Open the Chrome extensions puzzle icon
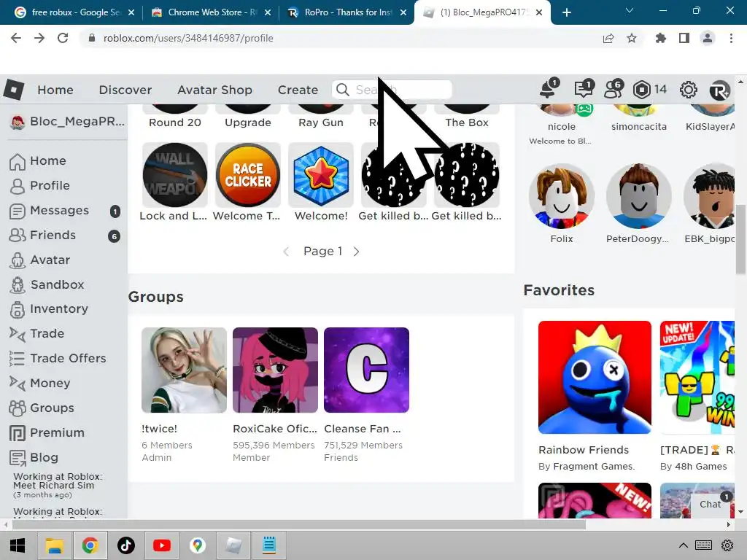747x560 pixels. (x=661, y=38)
